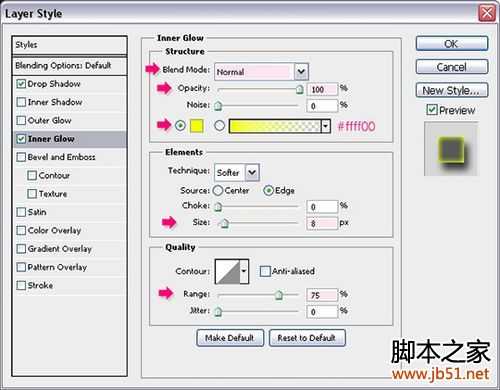Click the Noise value field

(x=322, y=106)
